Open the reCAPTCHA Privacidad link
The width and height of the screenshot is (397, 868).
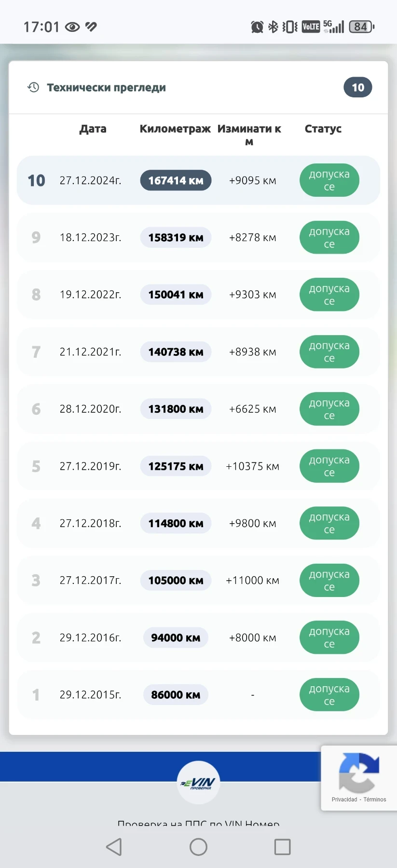[x=344, y=800]
